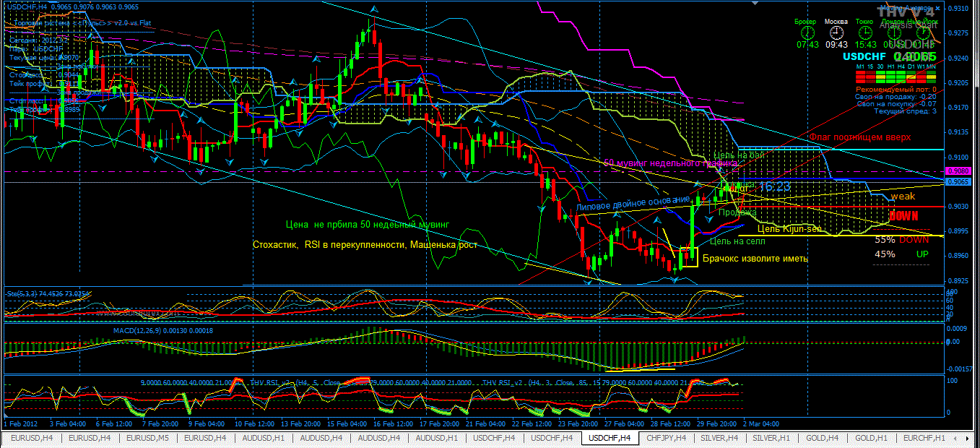The width and height of the screenshot is (980, 448).
Task: Select the MN timeframe signal column label
Action: click(931, 66)
